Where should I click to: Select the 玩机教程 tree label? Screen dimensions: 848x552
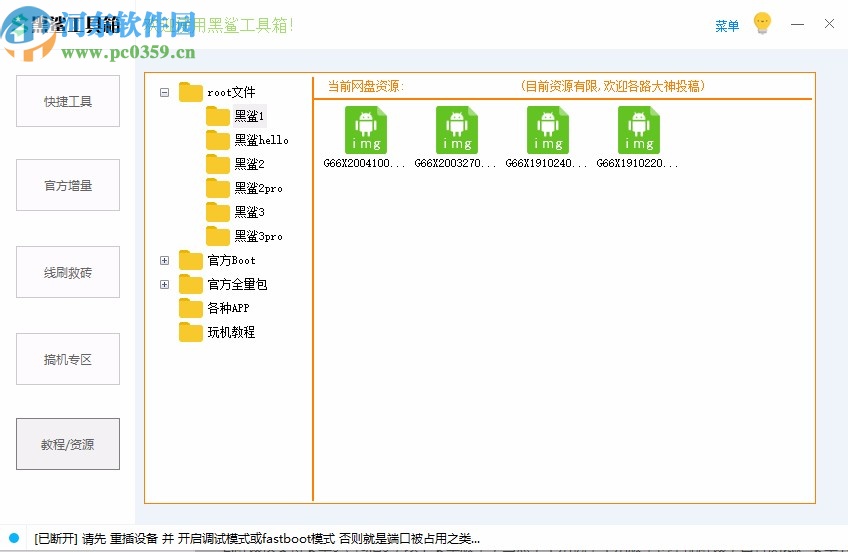click(x=231, y=332)
